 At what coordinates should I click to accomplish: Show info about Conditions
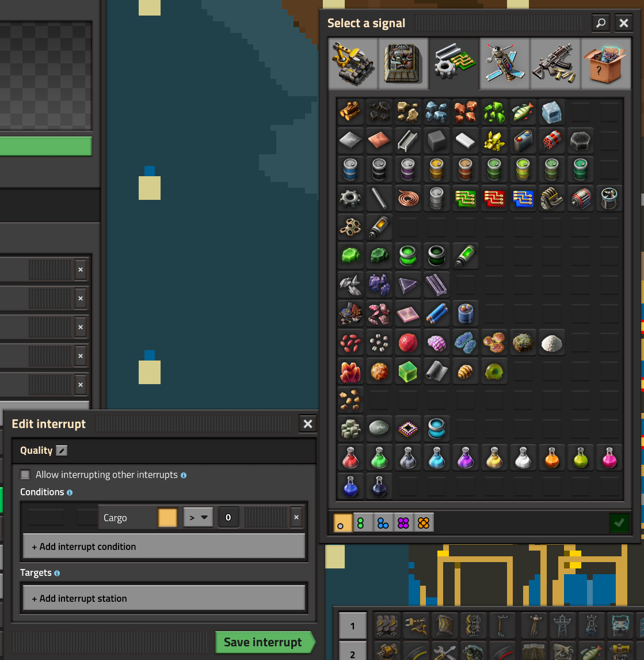(x=70, y=492)
